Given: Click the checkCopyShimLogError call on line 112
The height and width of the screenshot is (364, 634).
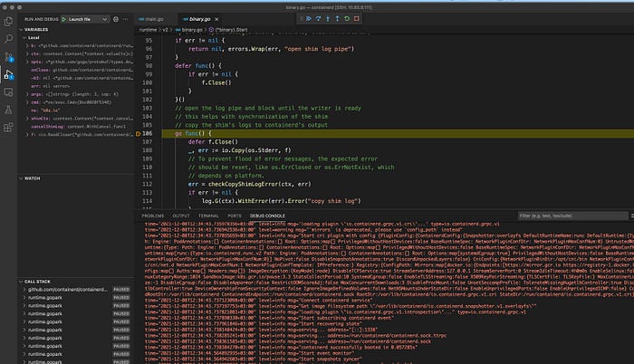Looking at the screenshot, I should pos(260,185).
